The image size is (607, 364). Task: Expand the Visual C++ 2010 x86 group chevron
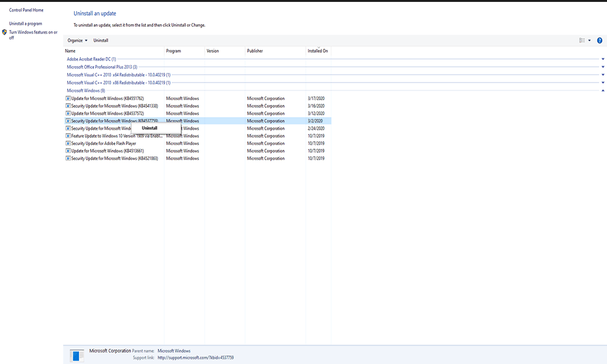[x=603, y=83]
